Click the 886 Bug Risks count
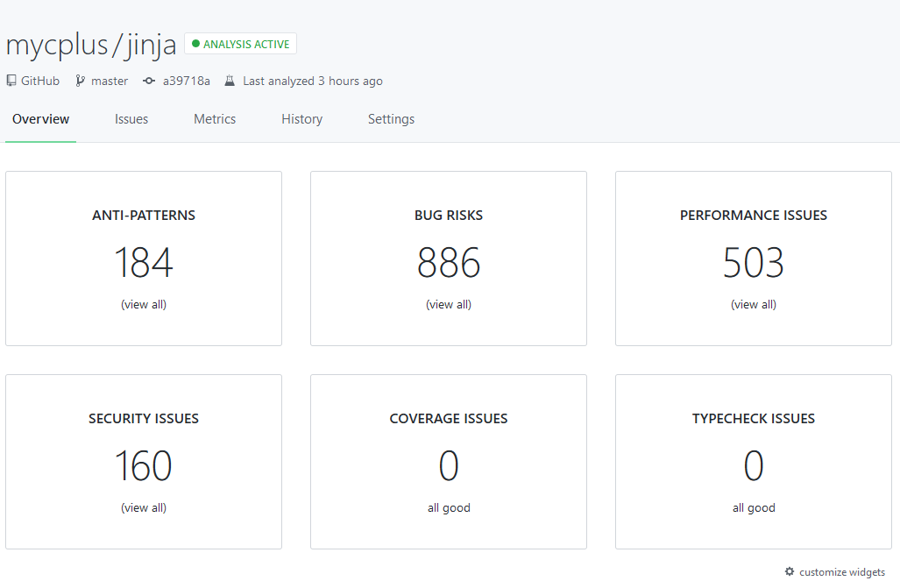 [x=449, y=263]
